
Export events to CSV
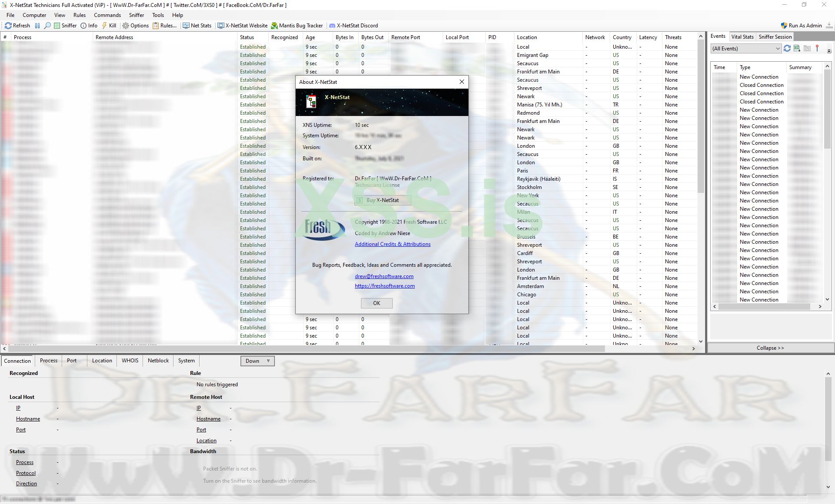pos(797,48)
